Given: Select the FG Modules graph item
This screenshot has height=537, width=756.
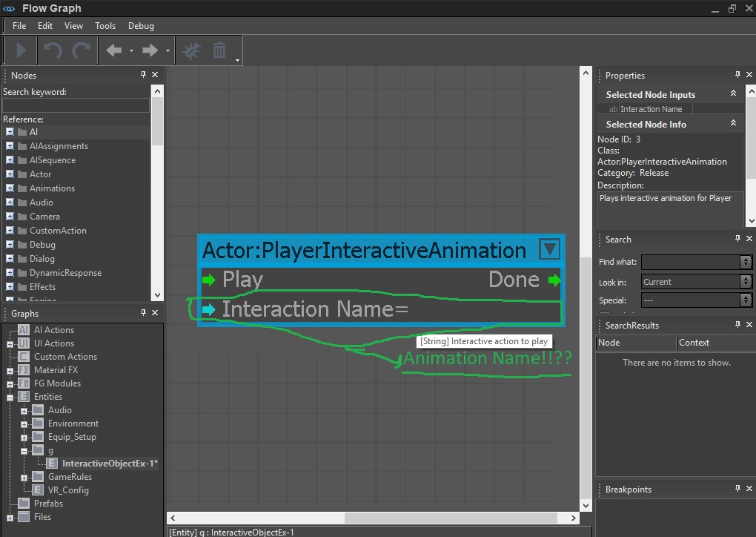Looking at the screenshot, I should tap(57, 383).
